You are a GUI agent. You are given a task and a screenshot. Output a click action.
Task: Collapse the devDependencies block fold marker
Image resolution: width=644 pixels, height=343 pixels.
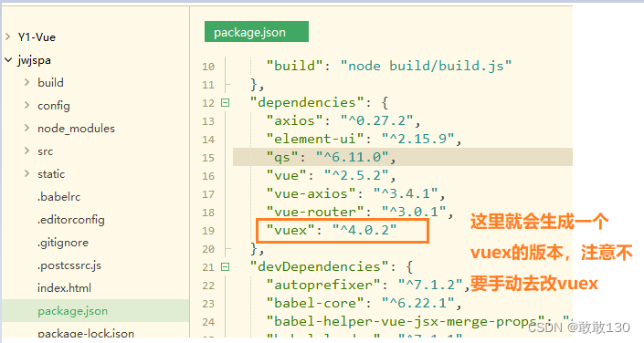(x=225, y=267)
